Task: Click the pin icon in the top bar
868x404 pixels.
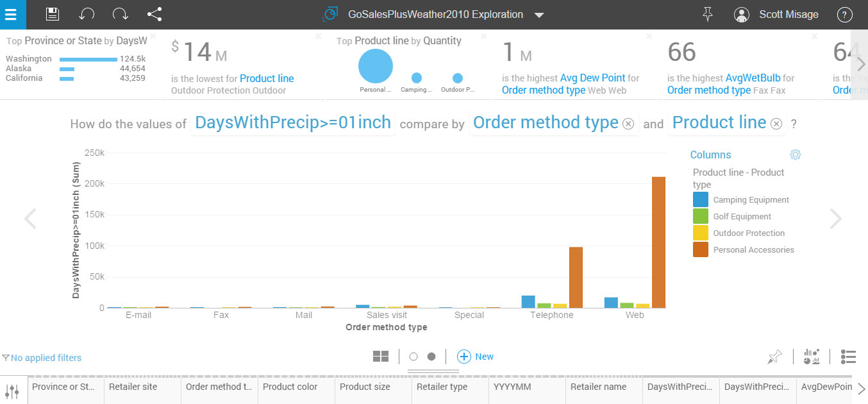Action: (x=708, y=14)
